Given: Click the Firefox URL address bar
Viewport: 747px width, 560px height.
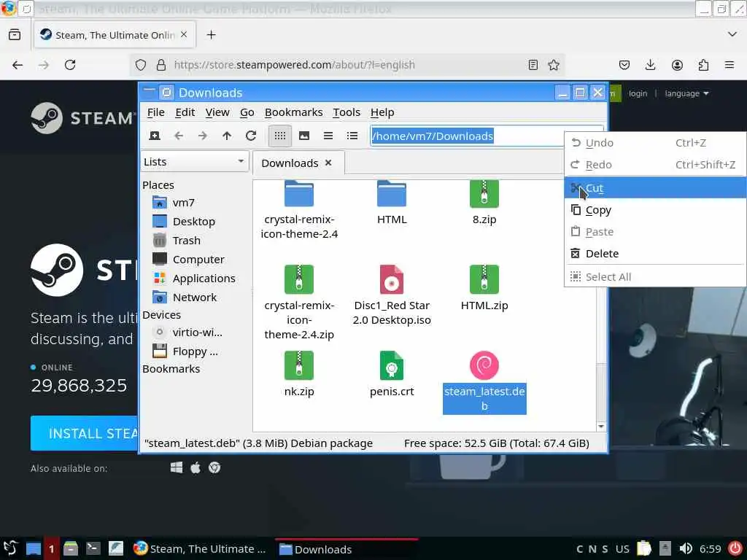Looking at the screenshot, I should (347, 65).
